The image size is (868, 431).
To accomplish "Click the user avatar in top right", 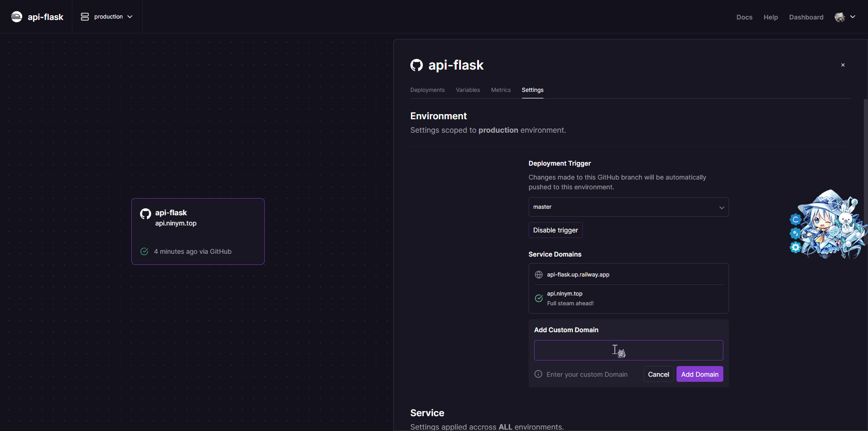I will pyautogui.click(x=839, y=17).
